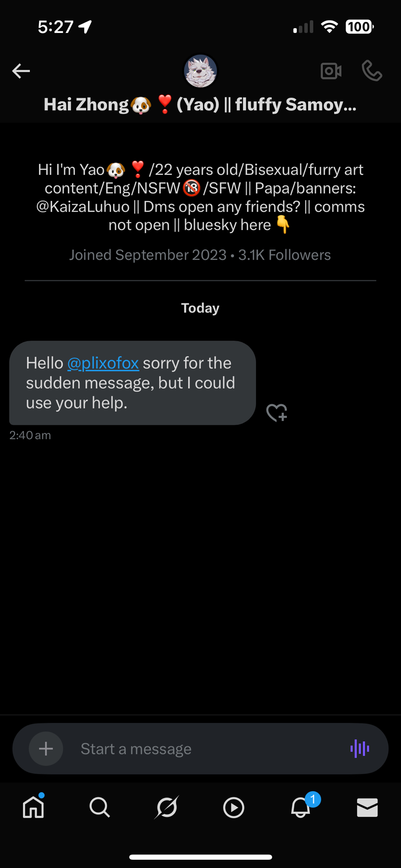This screenshot has height=868, width=401.
Task: Open the @plixofox mention link
Action: 103,363
